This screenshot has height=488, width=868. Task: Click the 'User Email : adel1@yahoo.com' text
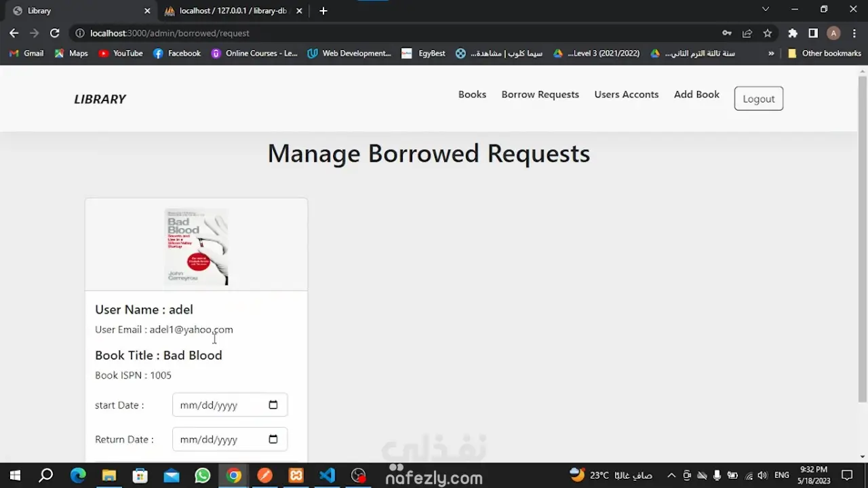coord(164,330)
